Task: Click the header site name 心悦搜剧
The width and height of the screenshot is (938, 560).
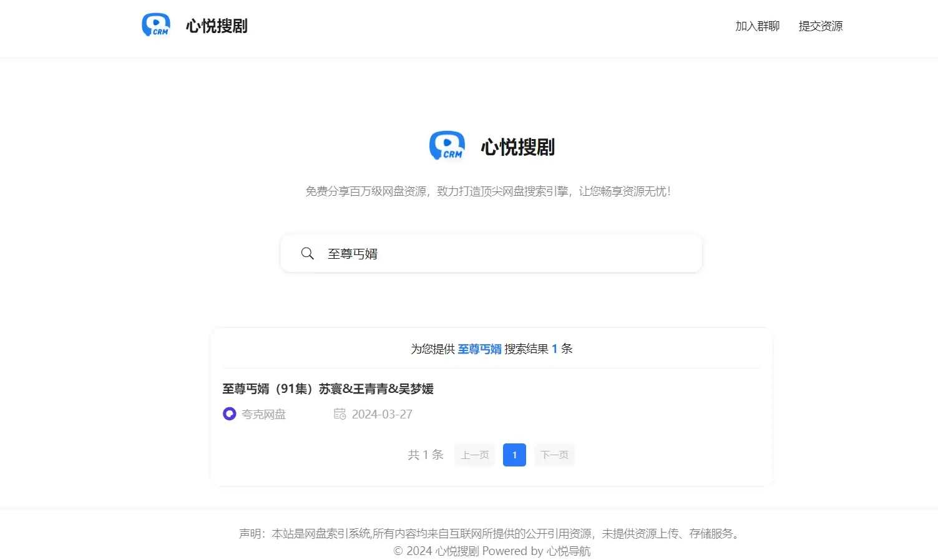Action: pyautogui.click(x=217, y=26)
